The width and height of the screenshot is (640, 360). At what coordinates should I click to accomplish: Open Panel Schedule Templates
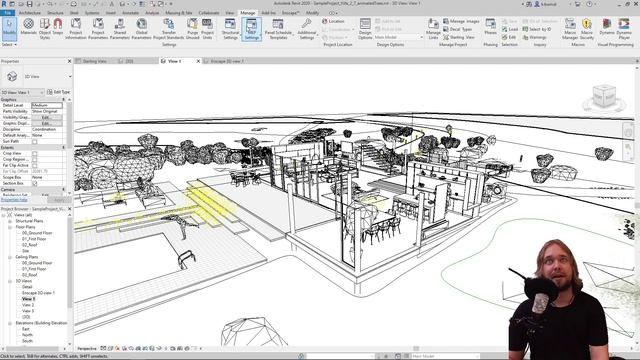[x=278, y=29]
